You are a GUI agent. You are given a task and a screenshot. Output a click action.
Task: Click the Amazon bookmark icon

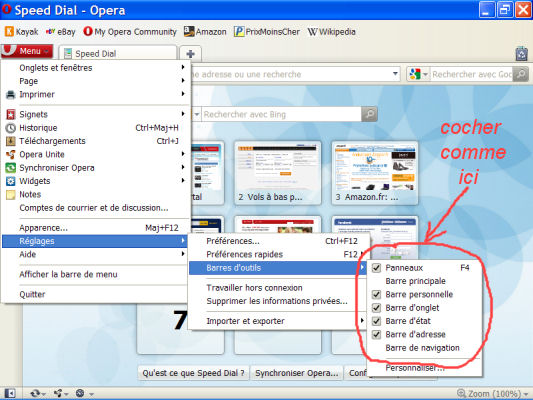pos(189,31)
